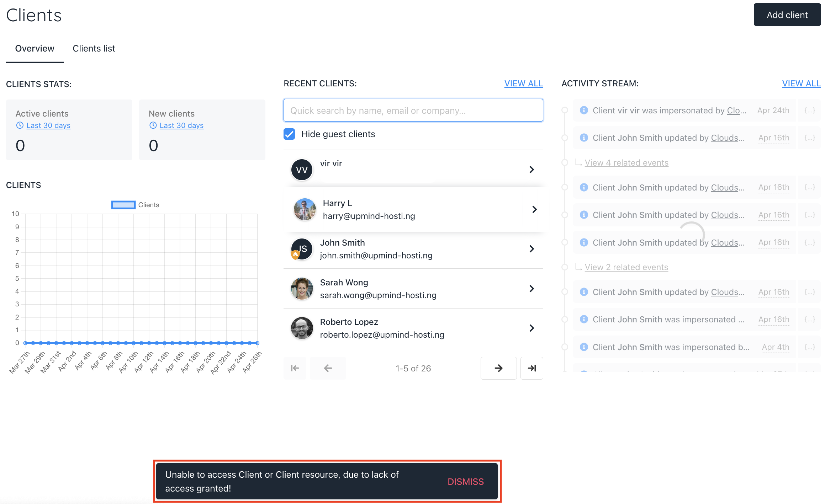Image resolution: width=825 pixels, height=504 pixels.
Task: Focus the quick search clients field
Action: point(413,111)
